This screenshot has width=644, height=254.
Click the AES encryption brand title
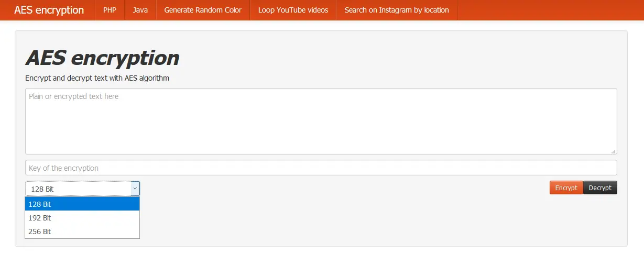pos(49,10)
